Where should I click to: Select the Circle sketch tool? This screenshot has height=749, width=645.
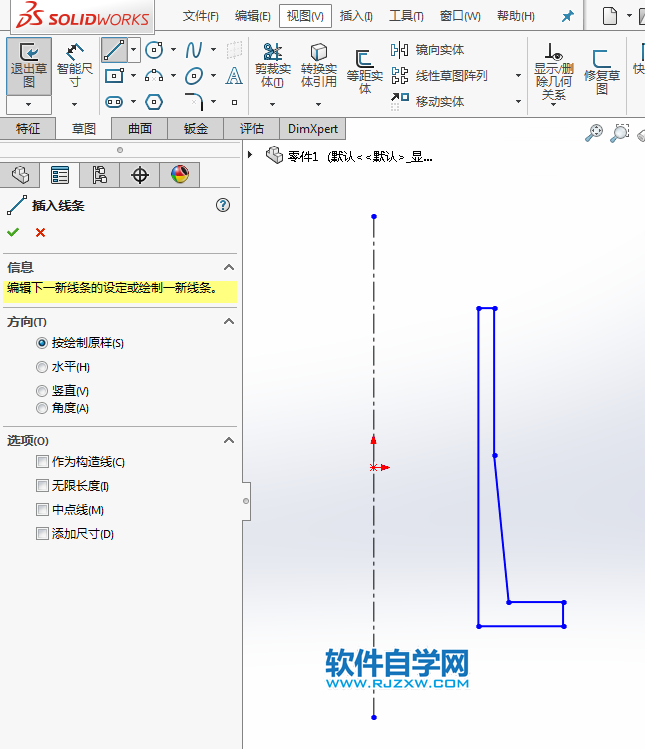154,50
